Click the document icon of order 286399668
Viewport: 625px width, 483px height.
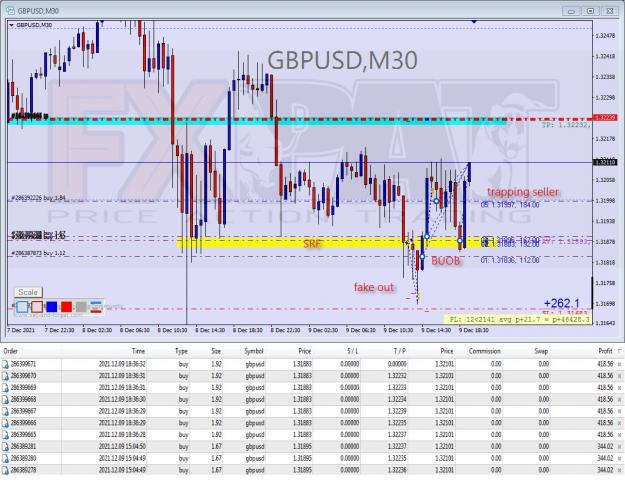pyautogui.click(x=5, y=399)
